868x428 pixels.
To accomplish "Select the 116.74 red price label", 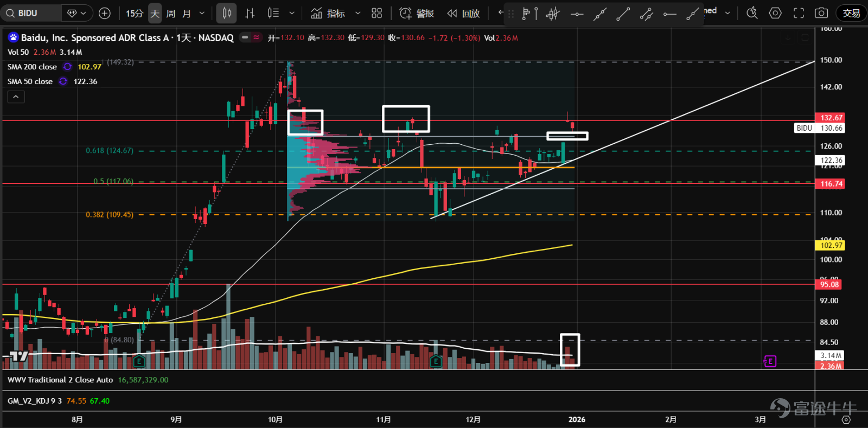I will [831, 184].
